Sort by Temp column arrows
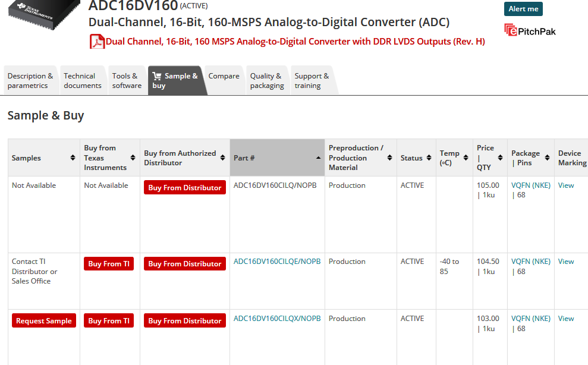The width and height of the screenshot is (588, 365). click(x=466, y=158)
